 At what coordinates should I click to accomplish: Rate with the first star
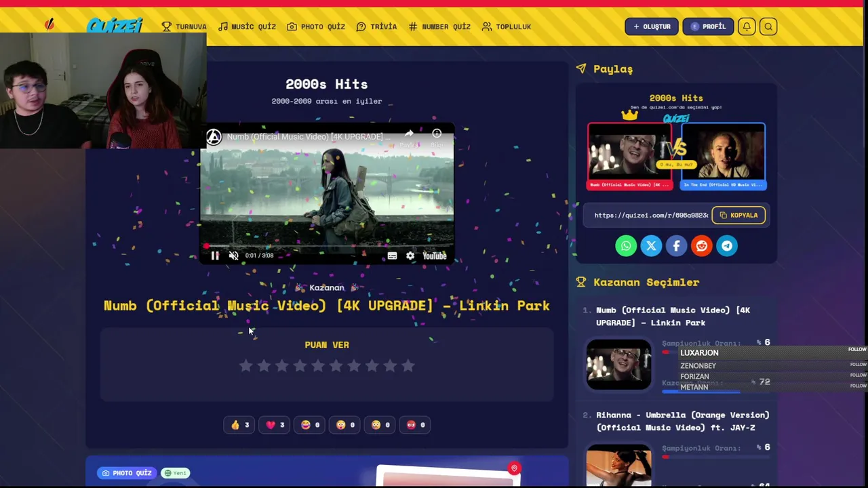[245, 366]
